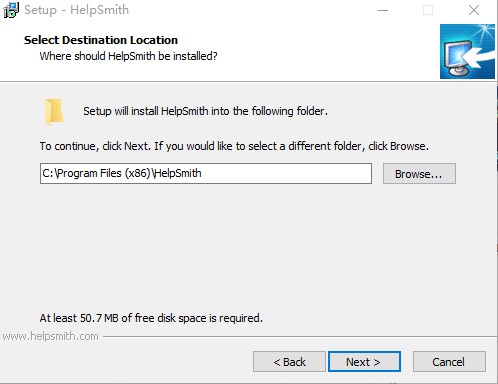The width and height of the screenshot is (498, 384).
Task: Click the disabled maximize button
Action: 428,10
